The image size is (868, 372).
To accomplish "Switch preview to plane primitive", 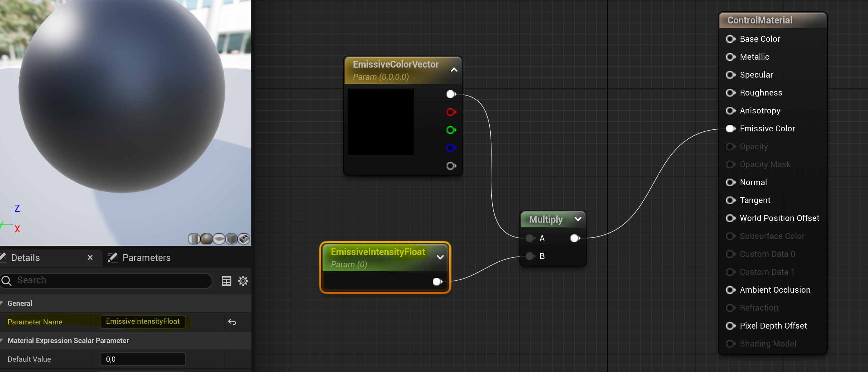I will click(x=219, y=239).
